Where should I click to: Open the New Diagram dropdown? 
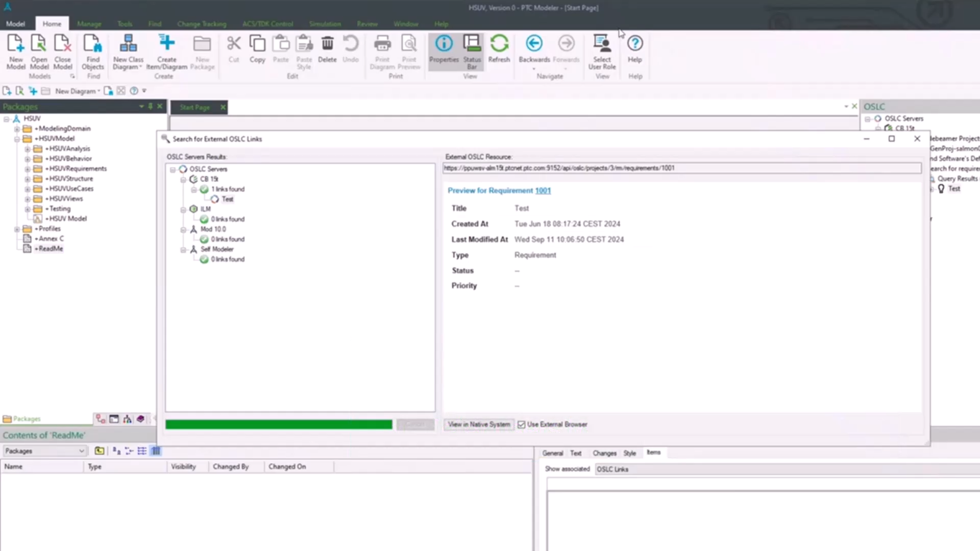78,91
